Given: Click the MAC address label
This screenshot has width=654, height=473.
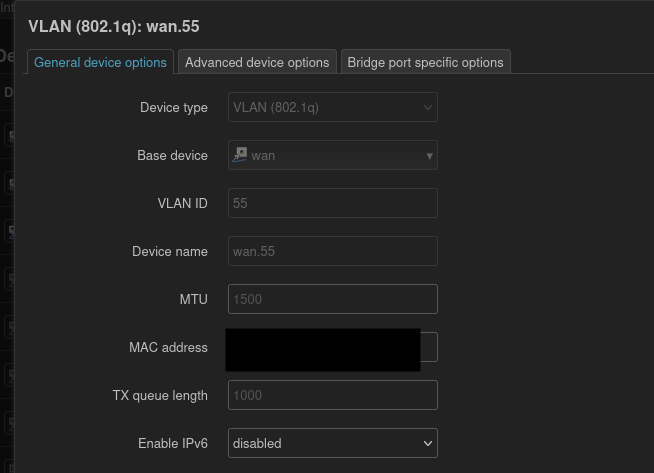Looking at the screenshot, I should tap(168, 347).
